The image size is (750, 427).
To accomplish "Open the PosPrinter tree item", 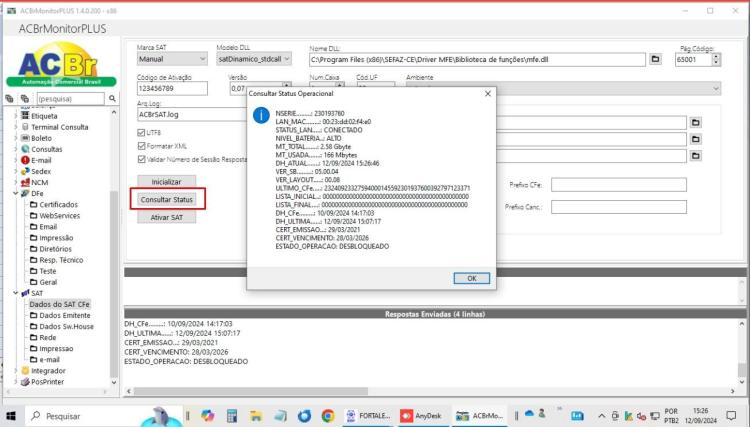I will tap(47, 382).
